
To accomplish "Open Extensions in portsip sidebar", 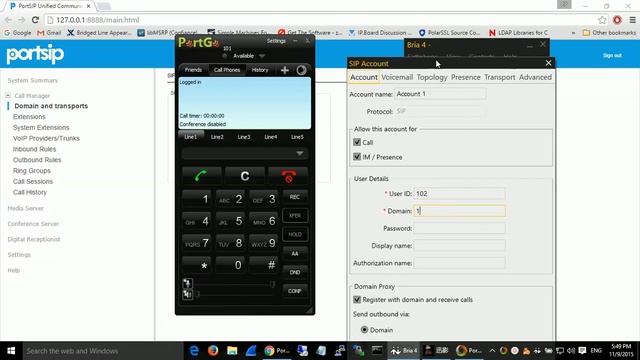I will pos(29,117).
